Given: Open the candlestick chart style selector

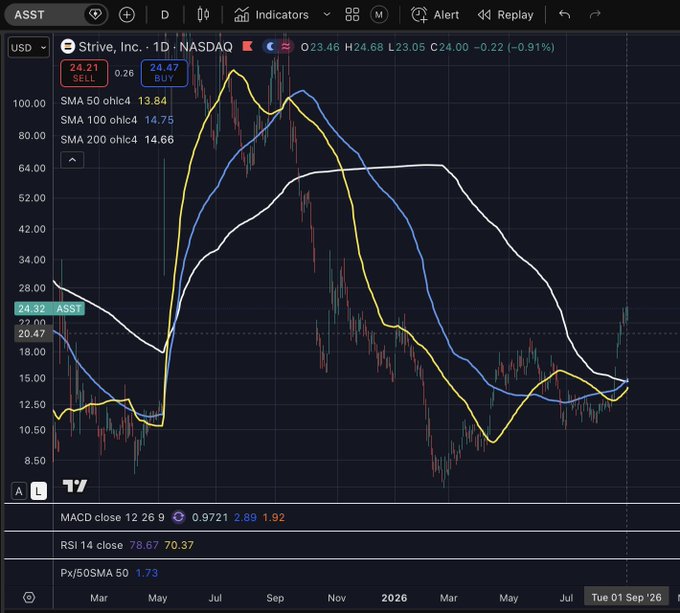Looking at the screenshot, I should [x=203, y=15].
